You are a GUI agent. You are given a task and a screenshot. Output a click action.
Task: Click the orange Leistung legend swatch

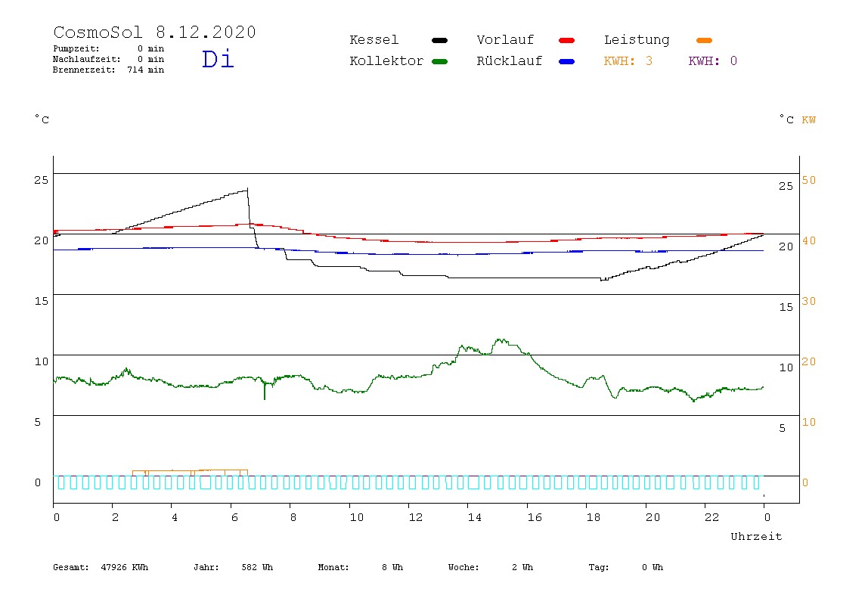(704, 40)
